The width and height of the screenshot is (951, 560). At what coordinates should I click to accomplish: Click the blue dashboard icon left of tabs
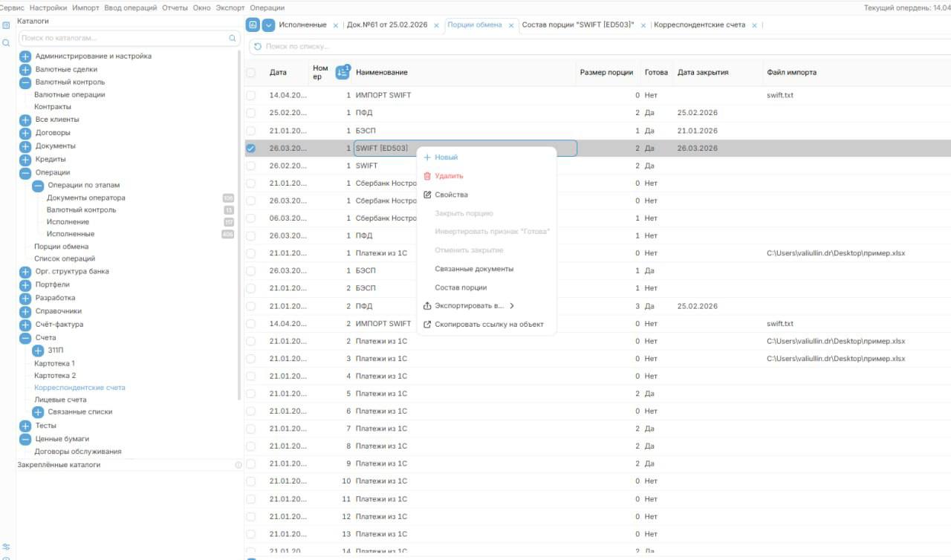253,25
